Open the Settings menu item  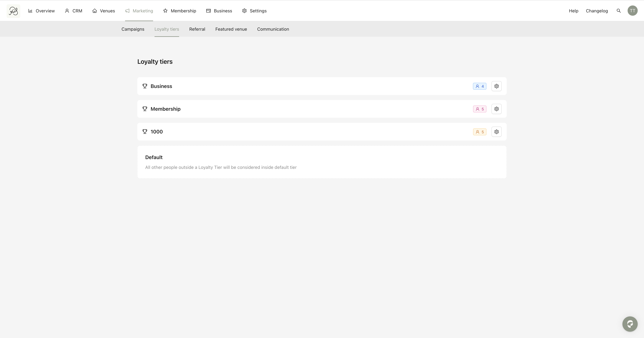coord(254,11)
